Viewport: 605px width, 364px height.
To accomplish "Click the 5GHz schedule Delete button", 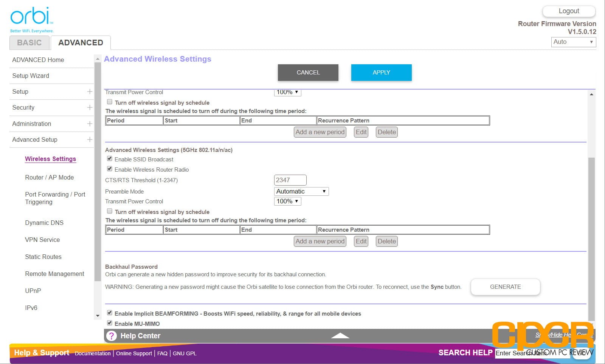I will click(387, 241).
